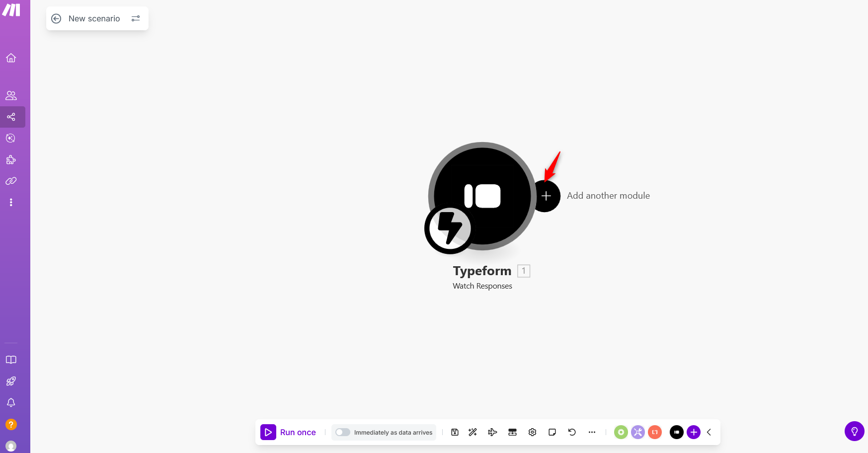Open the toolbar ellipsis more options

pyautogui.click(x=592, y=432)
